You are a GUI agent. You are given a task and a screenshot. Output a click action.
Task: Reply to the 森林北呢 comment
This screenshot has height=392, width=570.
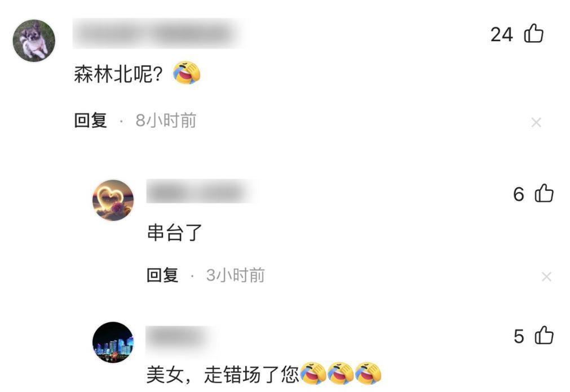[90, 121]
